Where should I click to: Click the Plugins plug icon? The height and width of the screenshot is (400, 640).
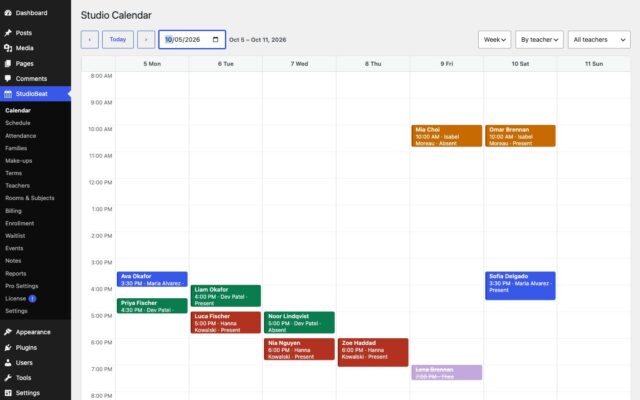[8, 347]
